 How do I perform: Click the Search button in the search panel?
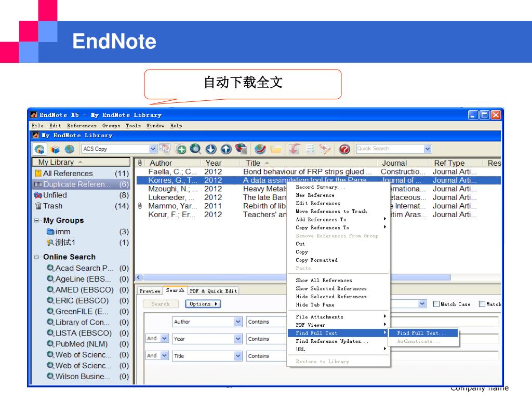coord(161,304)
